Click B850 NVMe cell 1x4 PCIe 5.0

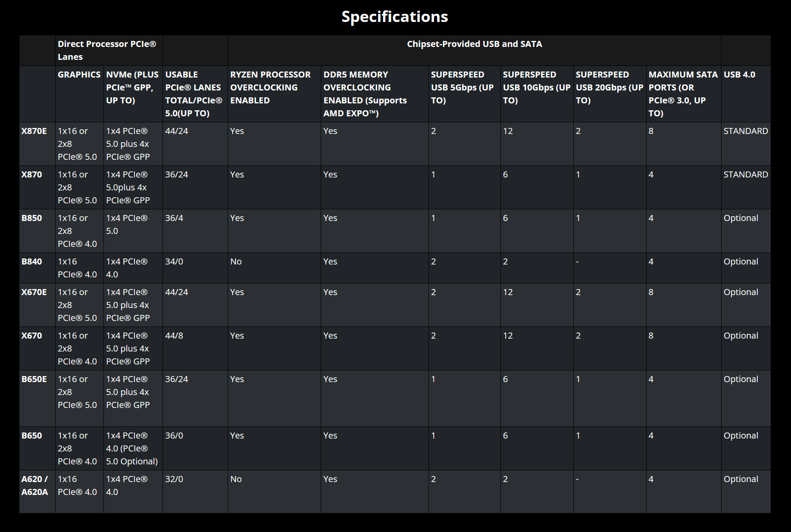[x=133, y=231]
